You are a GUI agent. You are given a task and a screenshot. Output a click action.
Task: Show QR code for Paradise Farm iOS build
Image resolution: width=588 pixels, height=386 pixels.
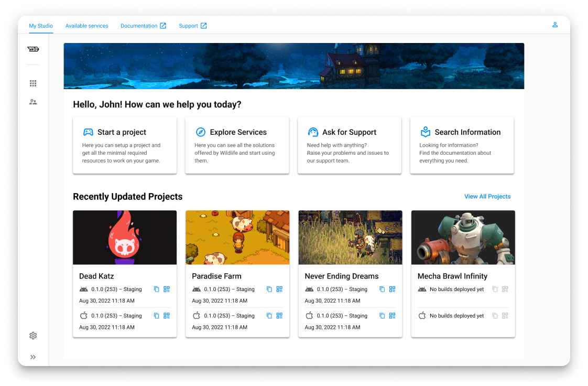pos(279,316)
